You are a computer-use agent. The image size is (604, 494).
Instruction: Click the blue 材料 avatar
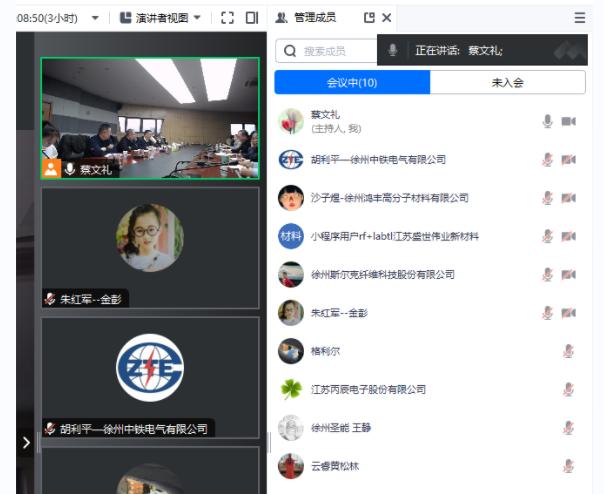[291, 236]
